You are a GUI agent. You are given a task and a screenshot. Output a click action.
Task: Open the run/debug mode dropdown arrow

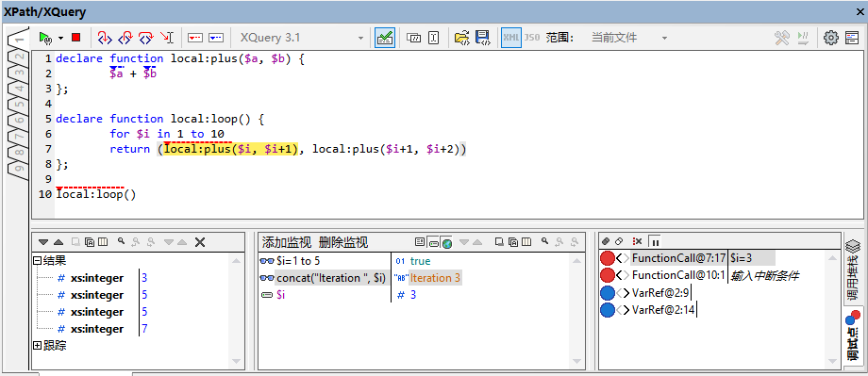(60, 38)
